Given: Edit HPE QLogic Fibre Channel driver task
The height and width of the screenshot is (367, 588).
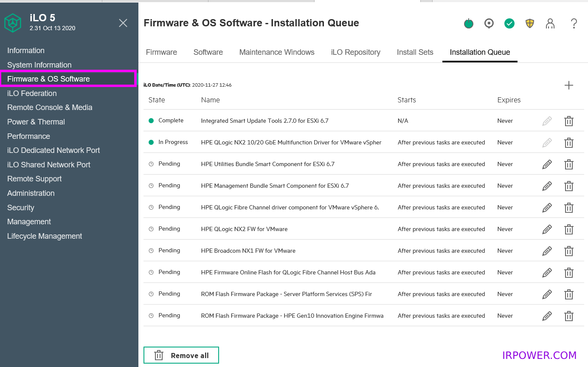Looking at the screenshot, I should pos(547,208).
